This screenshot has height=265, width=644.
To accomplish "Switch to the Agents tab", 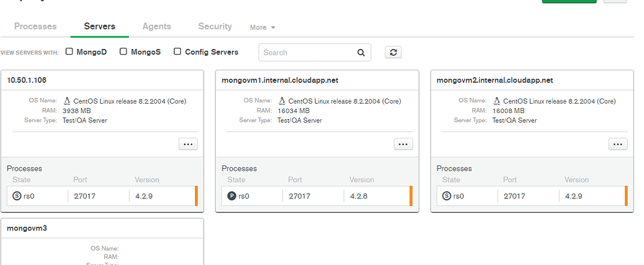I will click(157, 26).
